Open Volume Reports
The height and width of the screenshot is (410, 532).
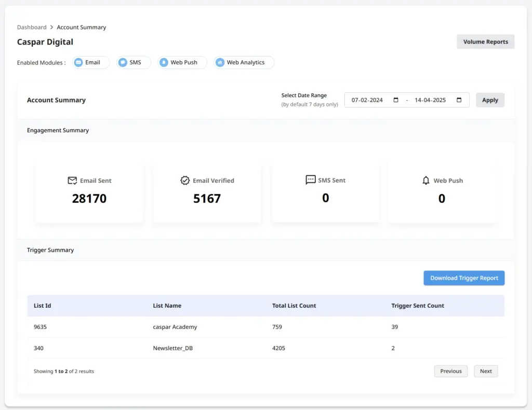coord(486,42)
